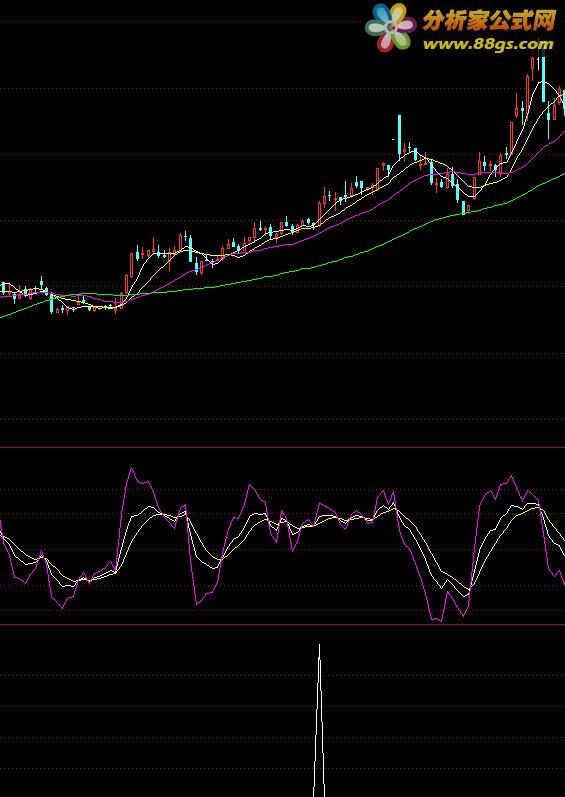This screenshot has height=797, width=565.
Task: Select the tall white spike in bottom indicator
Action: tap(319, 720)
